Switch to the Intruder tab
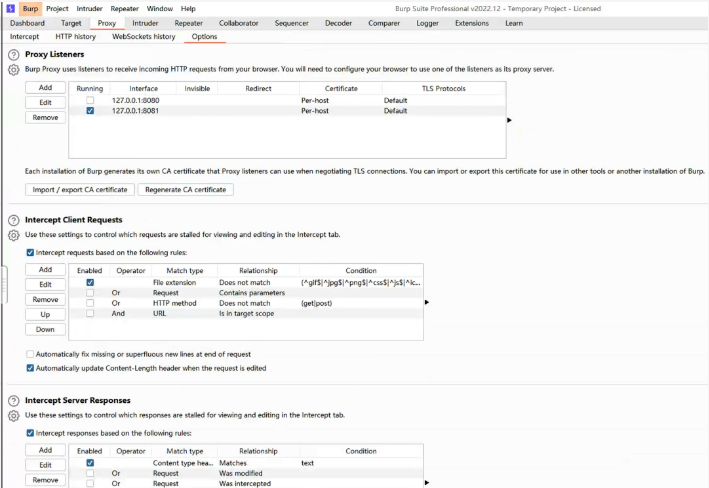The image size is (709, 488). pyautogui.click(x=145, y=23)
